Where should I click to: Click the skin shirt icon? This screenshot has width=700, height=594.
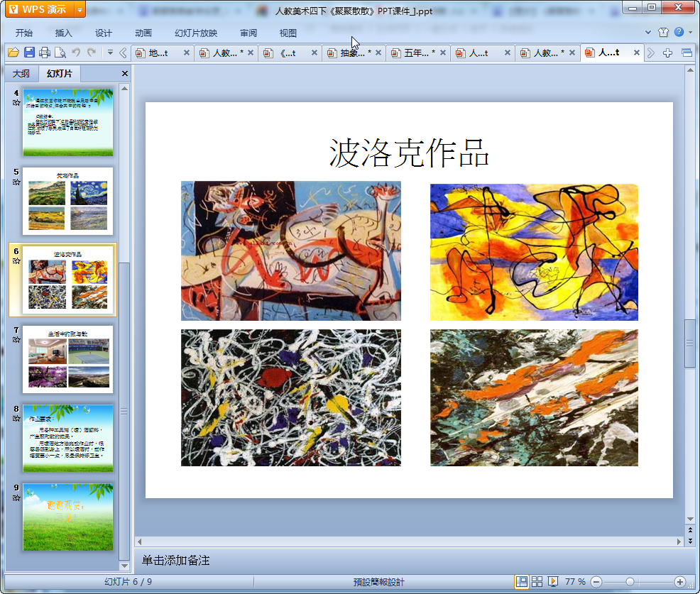[663, 32]
